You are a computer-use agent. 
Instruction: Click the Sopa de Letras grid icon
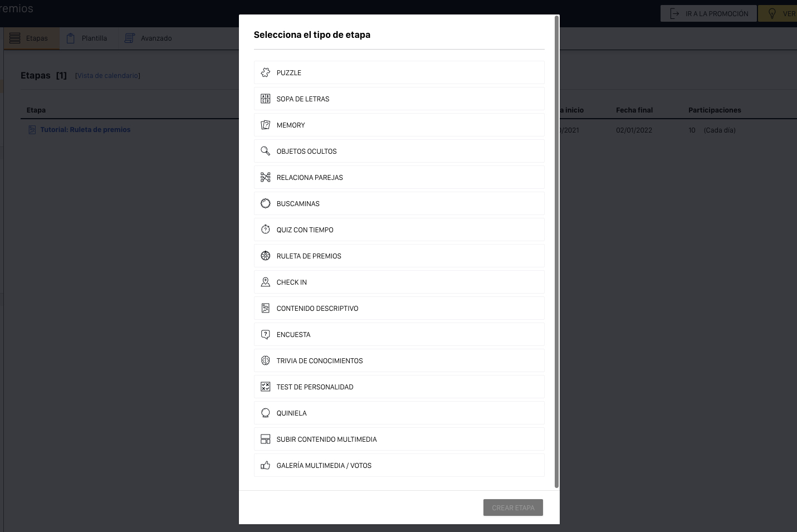266,99
